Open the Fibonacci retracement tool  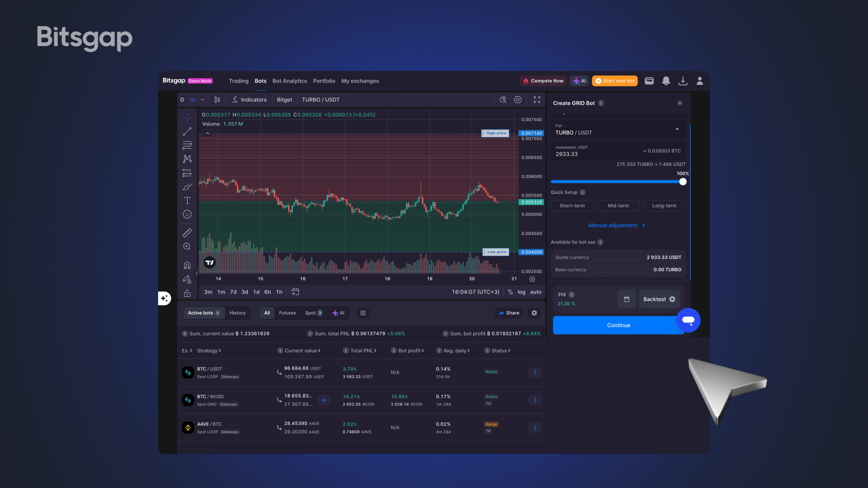(x=187, y=145)
